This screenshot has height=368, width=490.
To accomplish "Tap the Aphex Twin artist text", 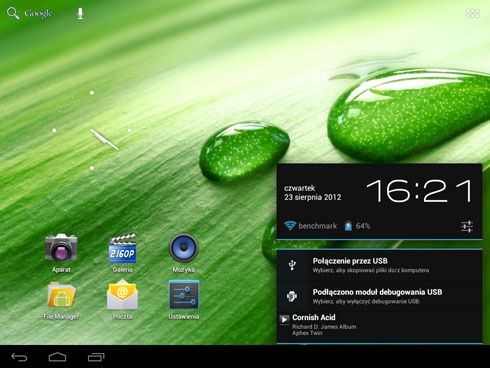I will pos(307,333).
